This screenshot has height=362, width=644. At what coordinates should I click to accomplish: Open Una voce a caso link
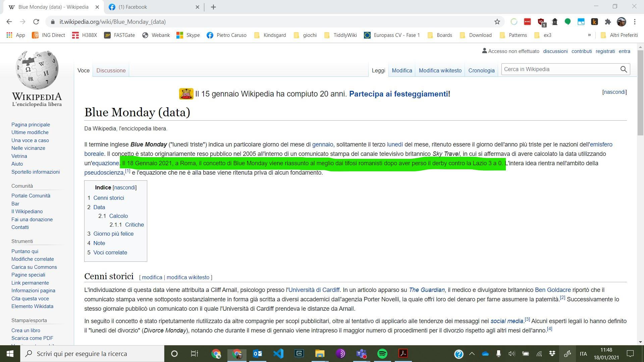coord(30,140)
